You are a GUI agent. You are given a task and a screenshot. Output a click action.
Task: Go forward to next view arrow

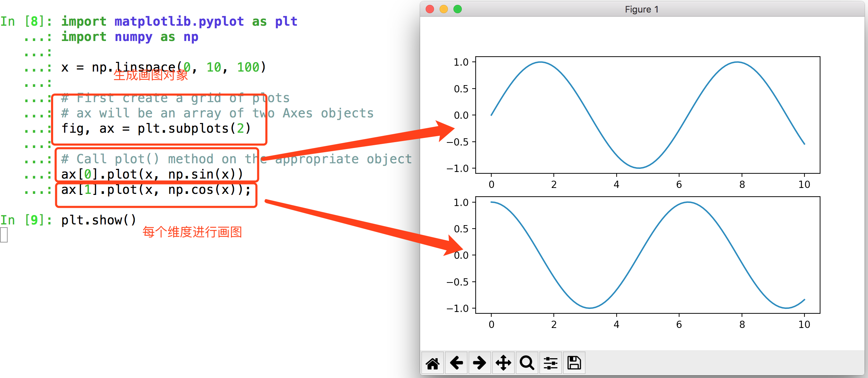(x=480, y=363)
